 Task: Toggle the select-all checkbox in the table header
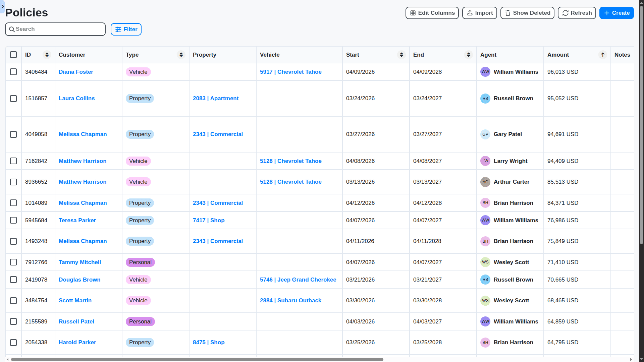[13, 55]
